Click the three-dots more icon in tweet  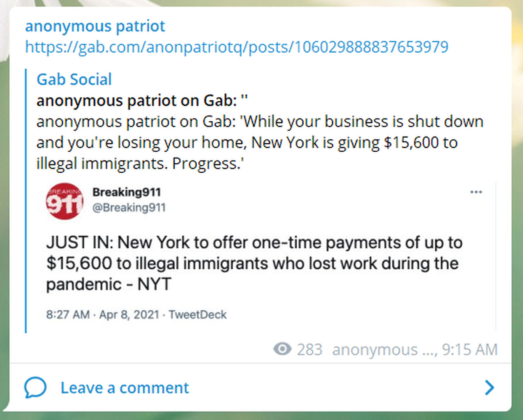tap(476, 192)
